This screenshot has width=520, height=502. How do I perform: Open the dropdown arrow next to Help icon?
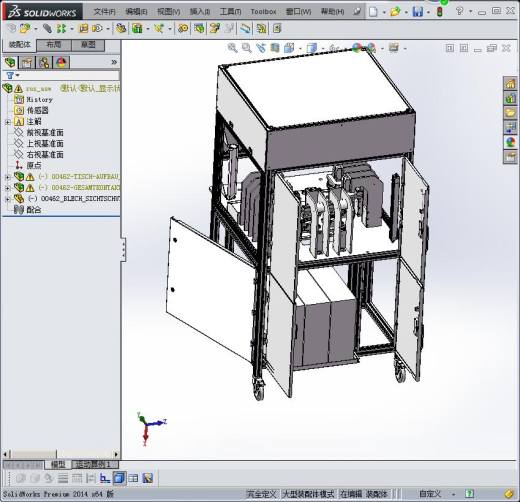(x=470, y=11)
